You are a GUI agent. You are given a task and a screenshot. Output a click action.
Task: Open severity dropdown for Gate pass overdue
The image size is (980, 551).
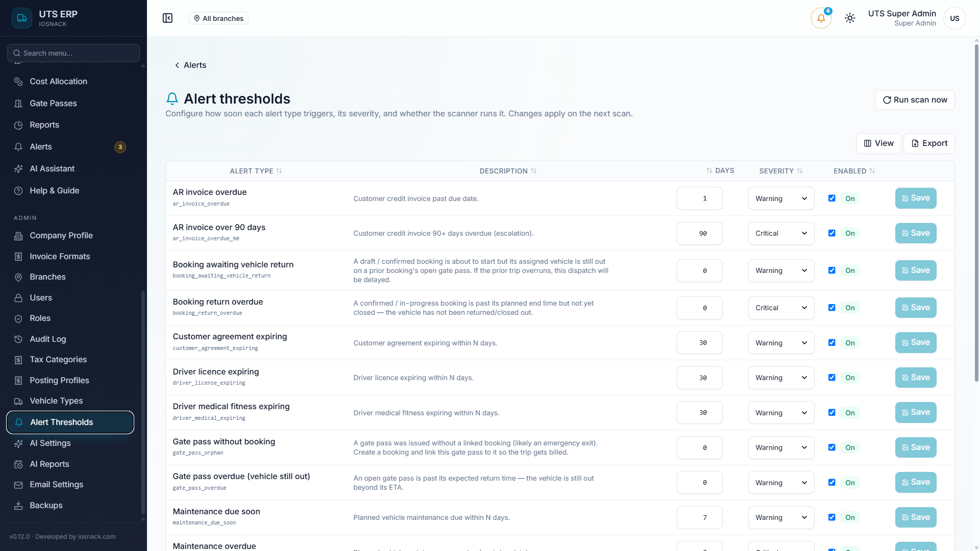tap(781, 483)
